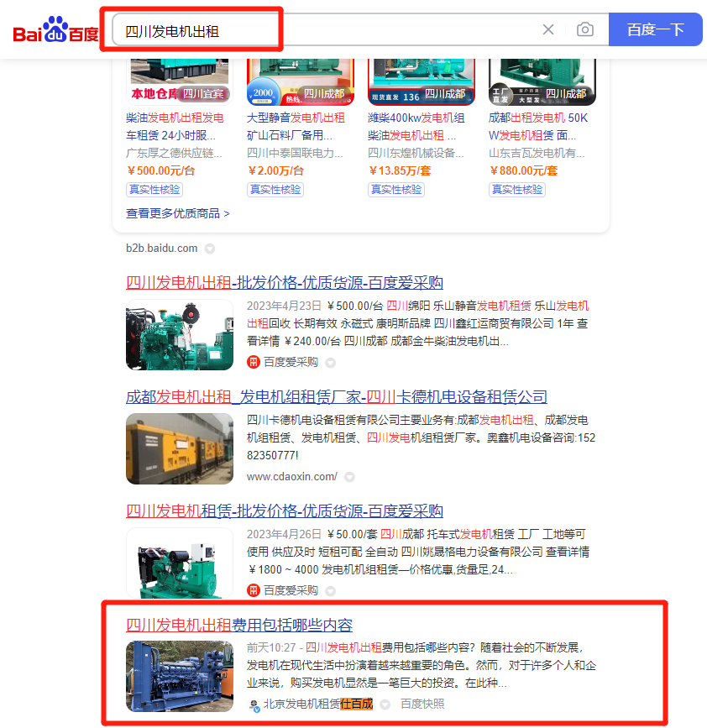Open dropdown beside 北京发电机租赁仕百成 source
Viewport: 707px width, 728px height.
385,704
